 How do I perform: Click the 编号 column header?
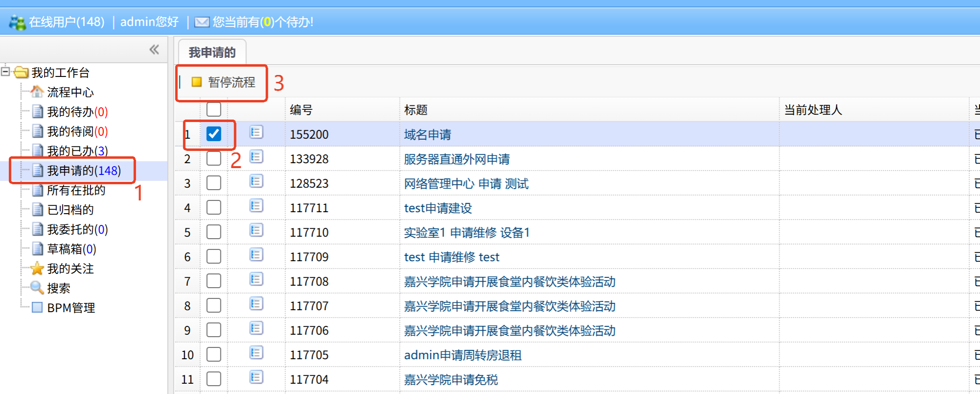point(301,110)
